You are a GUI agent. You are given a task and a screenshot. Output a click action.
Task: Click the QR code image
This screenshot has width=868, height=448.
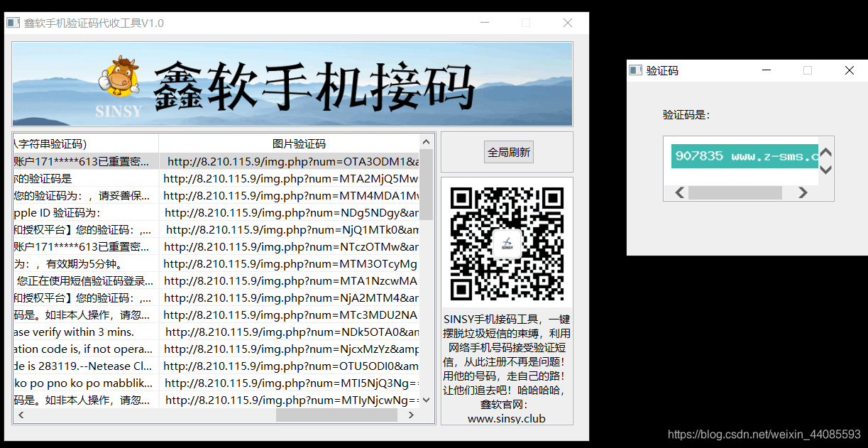(507, 244)
